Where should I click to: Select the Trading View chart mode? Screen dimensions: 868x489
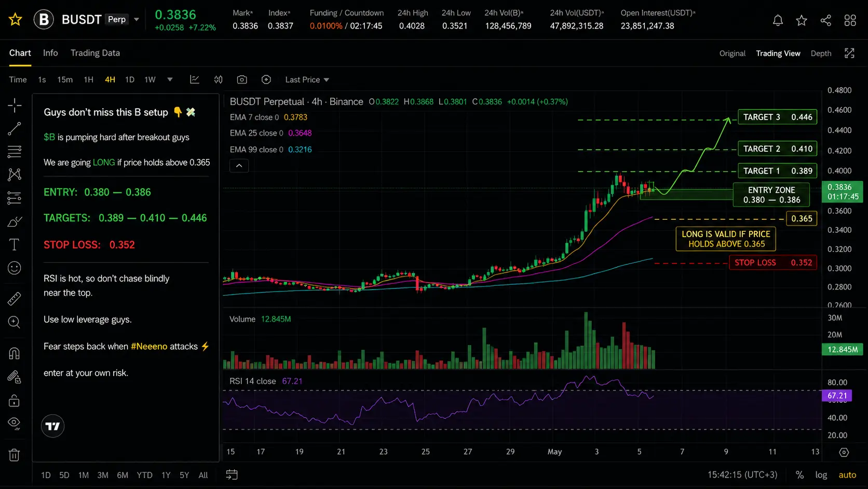[x=778, y=54]
